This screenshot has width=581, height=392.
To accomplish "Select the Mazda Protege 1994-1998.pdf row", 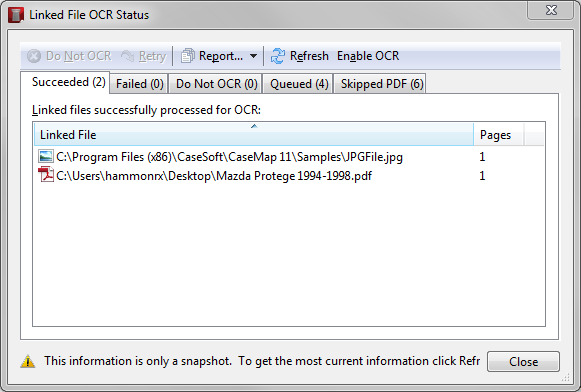I will pyautogui.click(x=289, y=175).
